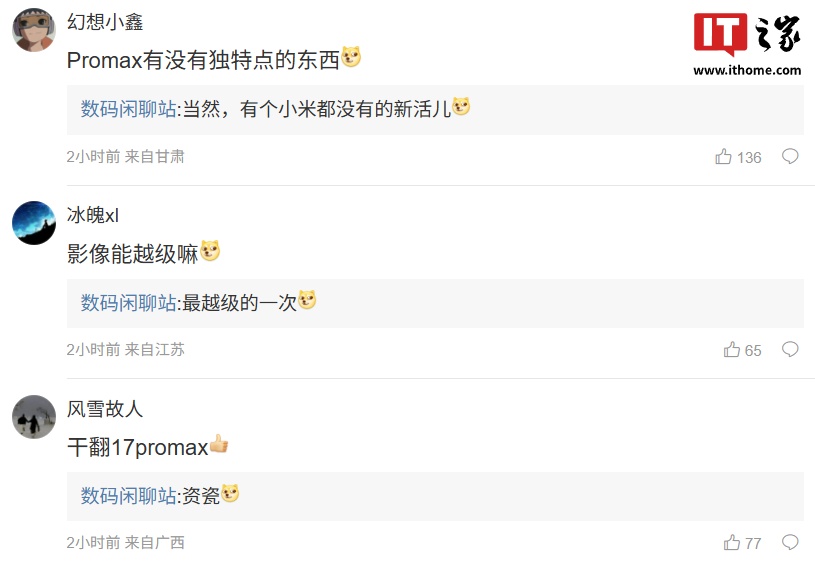Click 数码闲聊站 in the 当然 reply

(128, 109)
